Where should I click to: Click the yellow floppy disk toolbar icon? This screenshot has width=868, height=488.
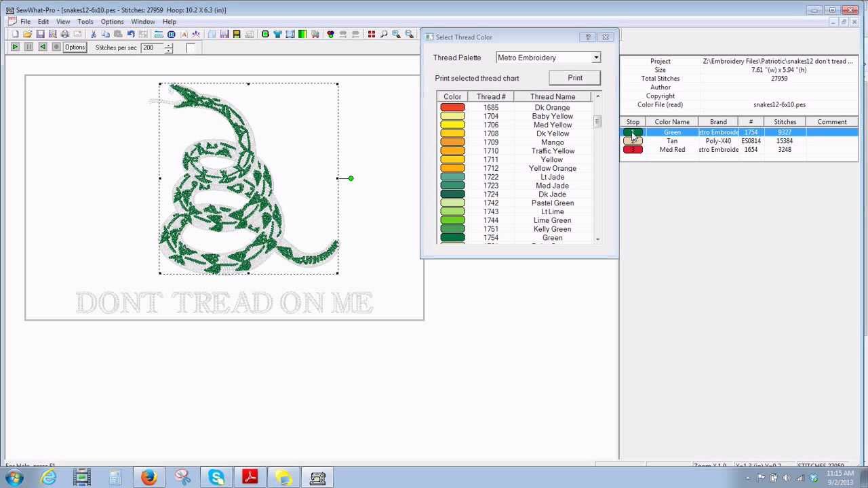click(237, 34)
